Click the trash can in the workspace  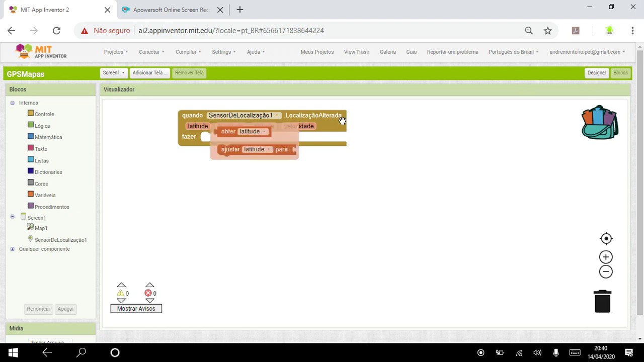(602, 301)
